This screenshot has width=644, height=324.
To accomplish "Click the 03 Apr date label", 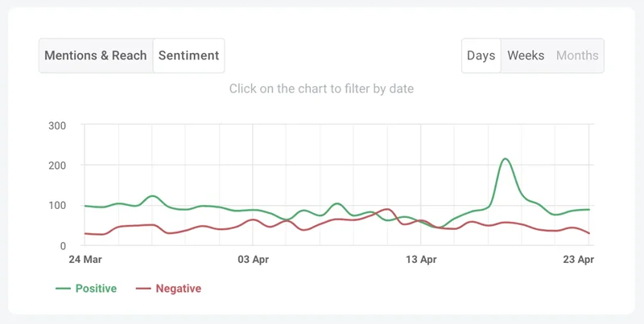I will point(254,260).
